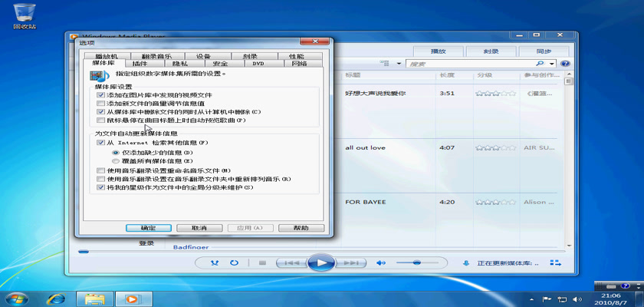Viewport: 644px width, 307px height.
Task: Turn on repeat in player controls
Action: click(x=234, y=263)
